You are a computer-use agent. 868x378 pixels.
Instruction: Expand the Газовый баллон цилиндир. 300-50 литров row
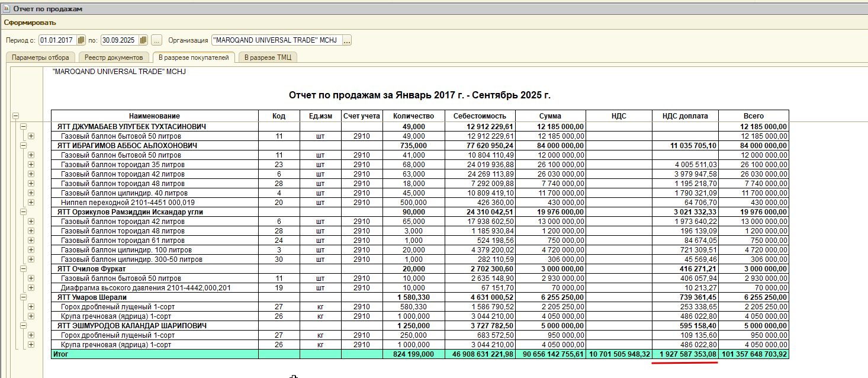pos(31,259)
